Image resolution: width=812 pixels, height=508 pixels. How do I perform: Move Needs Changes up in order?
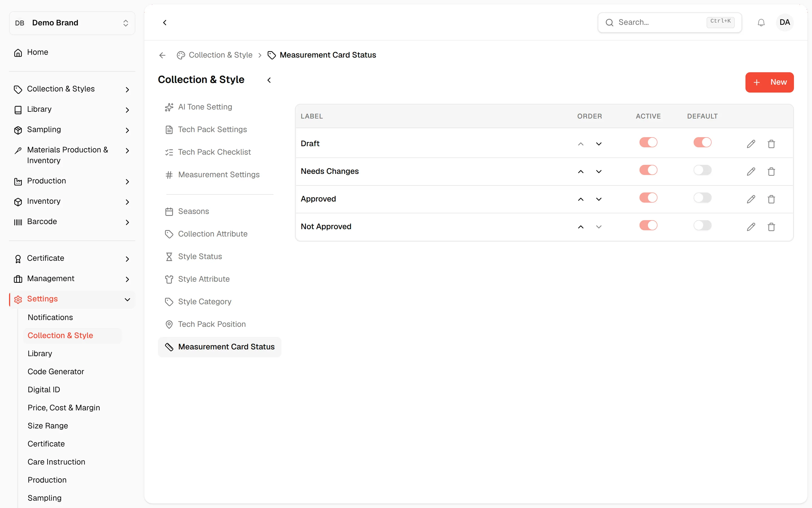point(581,172)
